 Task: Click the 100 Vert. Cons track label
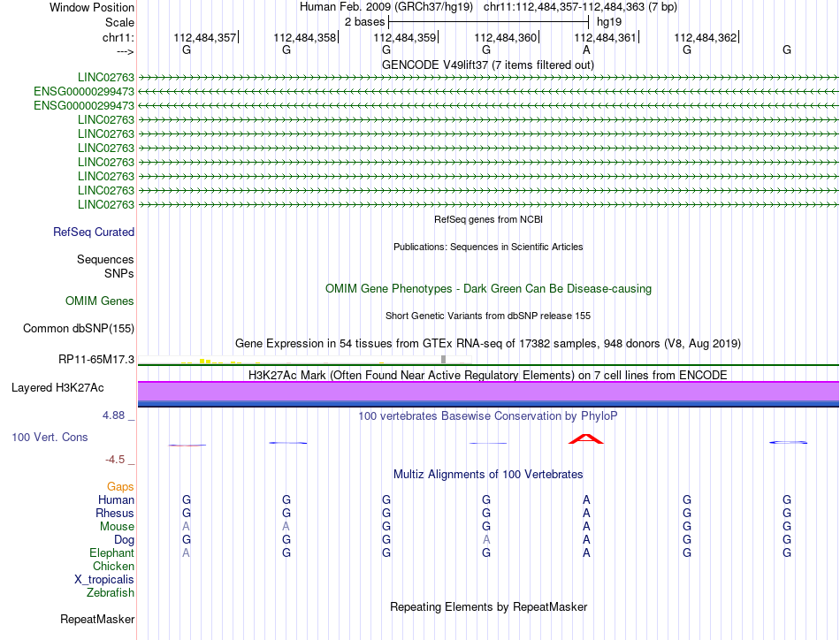coord(50,437)
